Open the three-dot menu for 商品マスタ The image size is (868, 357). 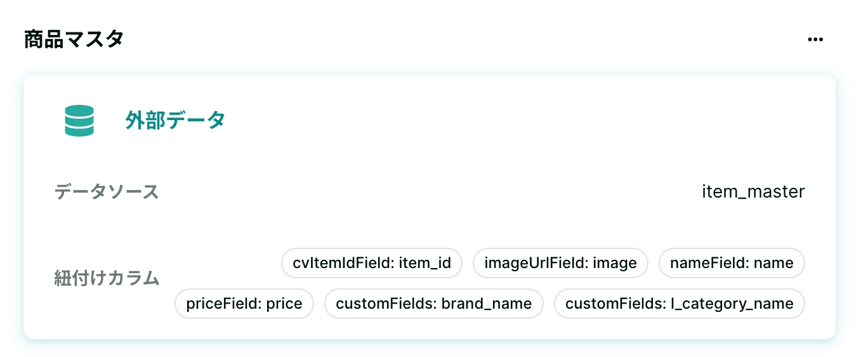click(815, 39)
